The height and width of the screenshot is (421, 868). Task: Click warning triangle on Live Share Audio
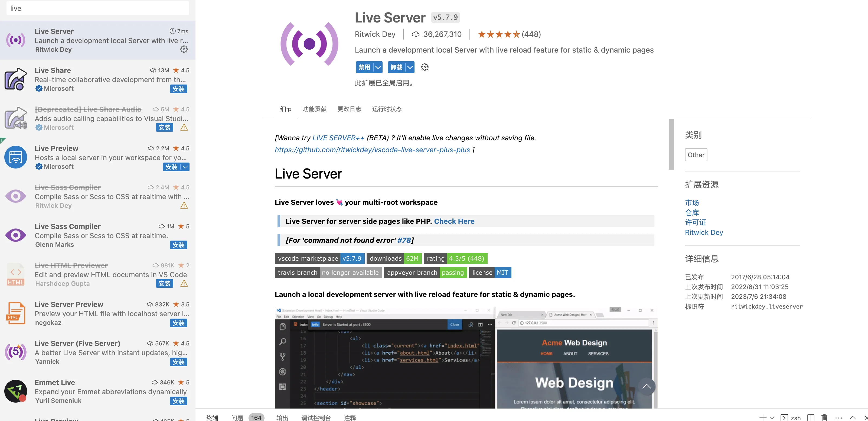click(184, 127)
